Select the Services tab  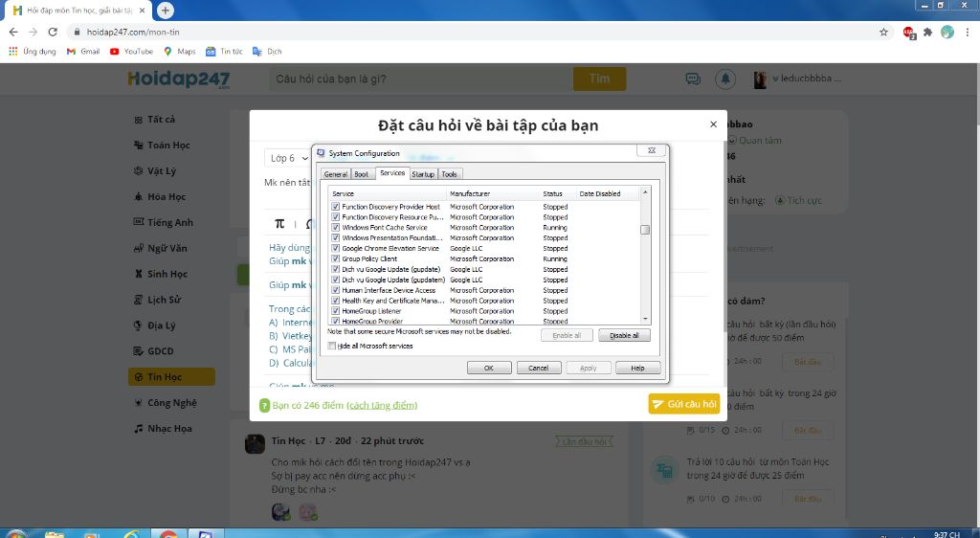pos(392,173)
